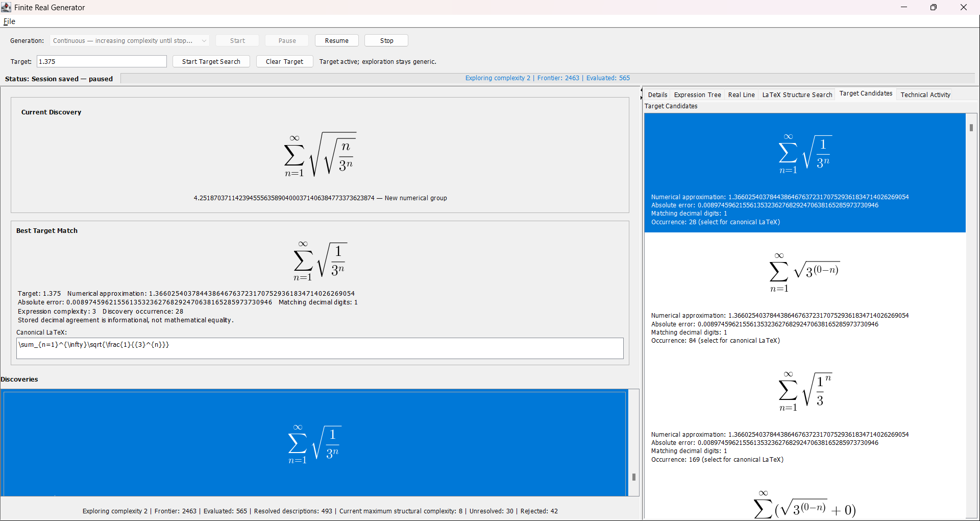980x521 pixels.
Task: Minimize the Finite Real Generator window
Action: pyautogui.click(x=904, y=7)
